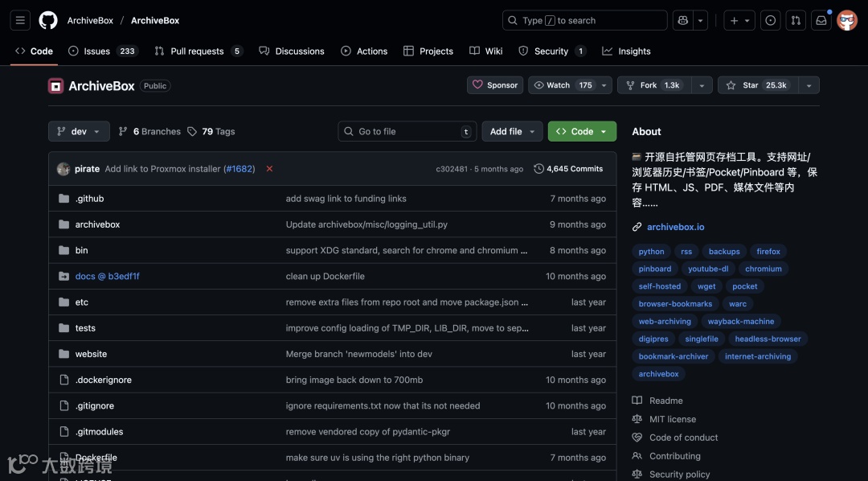Open the archivebox.io website link
868x481 pixels.
(x=675, y=227)
